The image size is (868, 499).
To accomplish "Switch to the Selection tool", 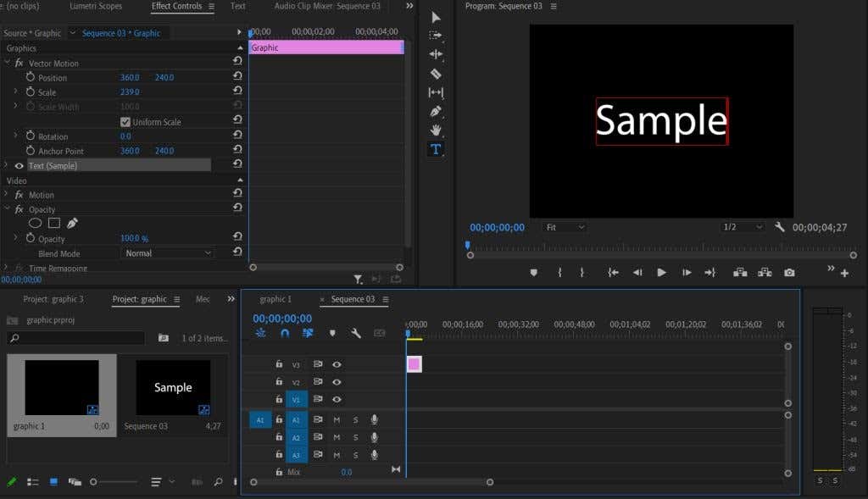I will click(436, 17).
